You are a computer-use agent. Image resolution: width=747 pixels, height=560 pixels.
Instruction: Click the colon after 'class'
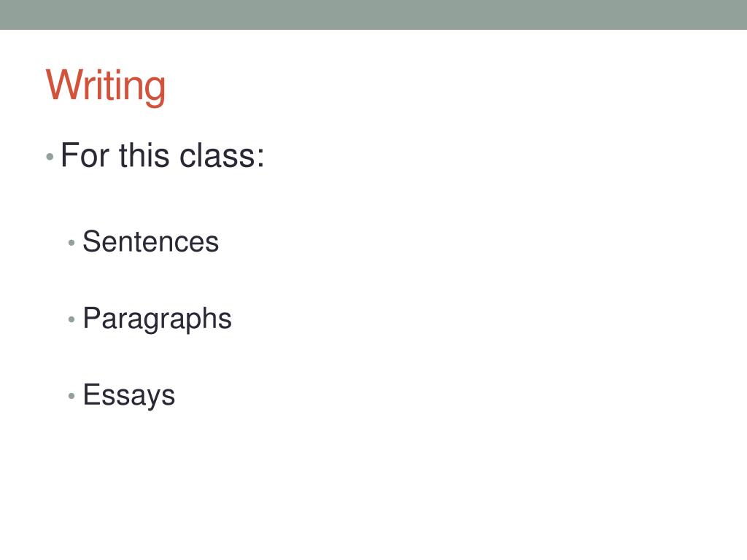(x=260, y=158)
